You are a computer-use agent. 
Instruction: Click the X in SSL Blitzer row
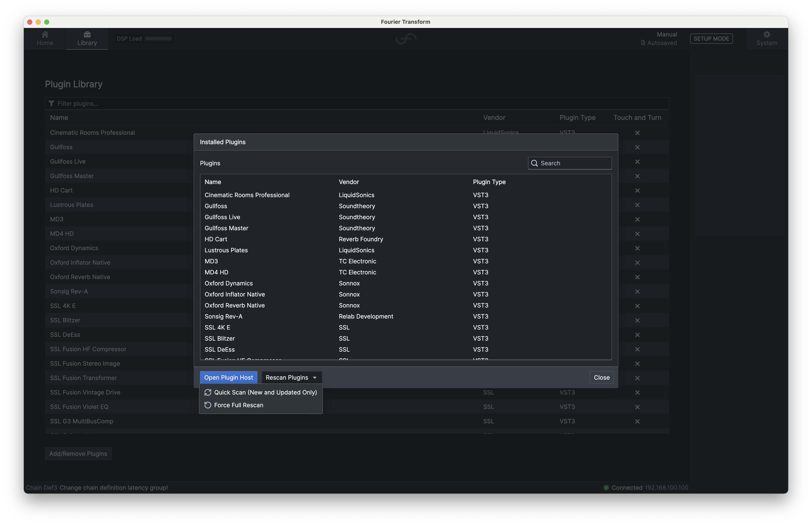[x=637, y=320]
